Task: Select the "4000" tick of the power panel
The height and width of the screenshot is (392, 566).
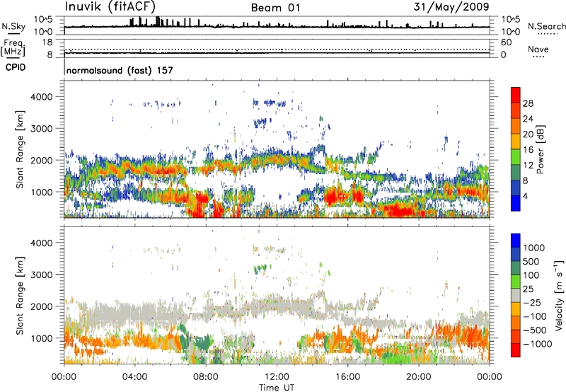Action: [41, 97]
